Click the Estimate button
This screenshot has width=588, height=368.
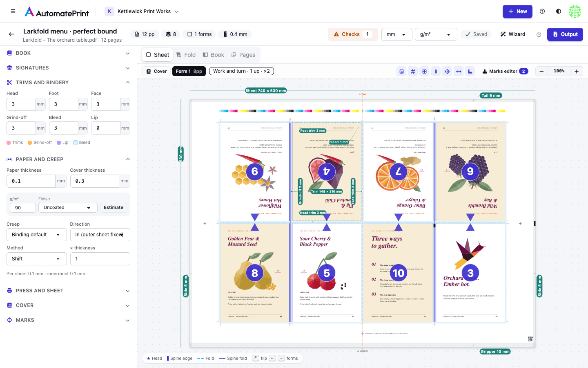[114, 208]
